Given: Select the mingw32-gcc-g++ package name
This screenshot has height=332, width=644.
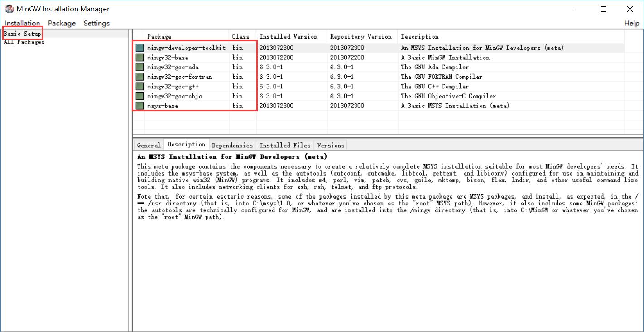Looking at the screenshot, I should [173, 86].
